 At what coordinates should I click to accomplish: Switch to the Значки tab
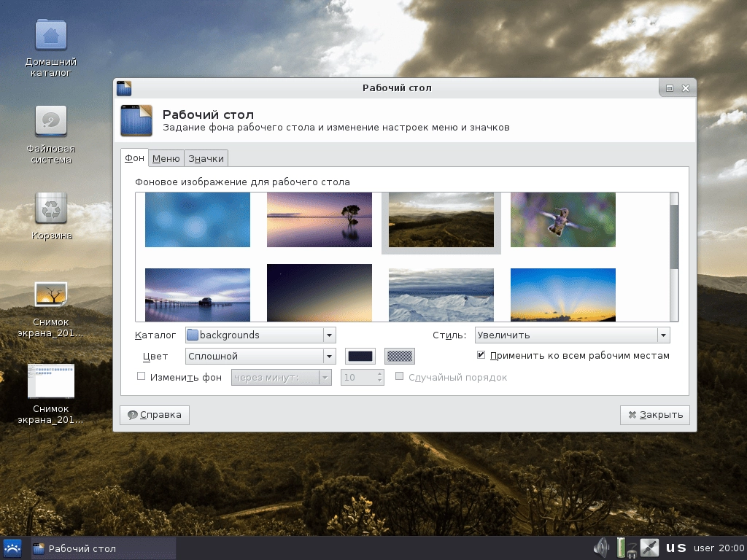(x=206, y=158)
